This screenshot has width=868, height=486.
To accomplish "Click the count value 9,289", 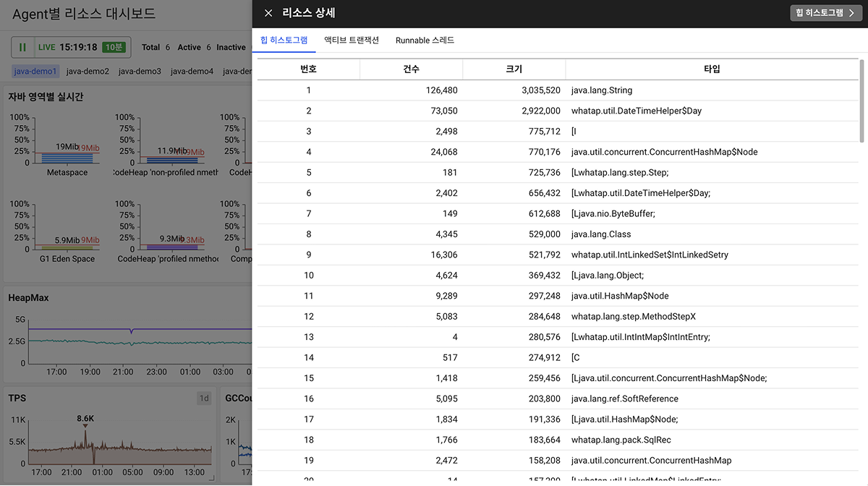I will (446, 296).
